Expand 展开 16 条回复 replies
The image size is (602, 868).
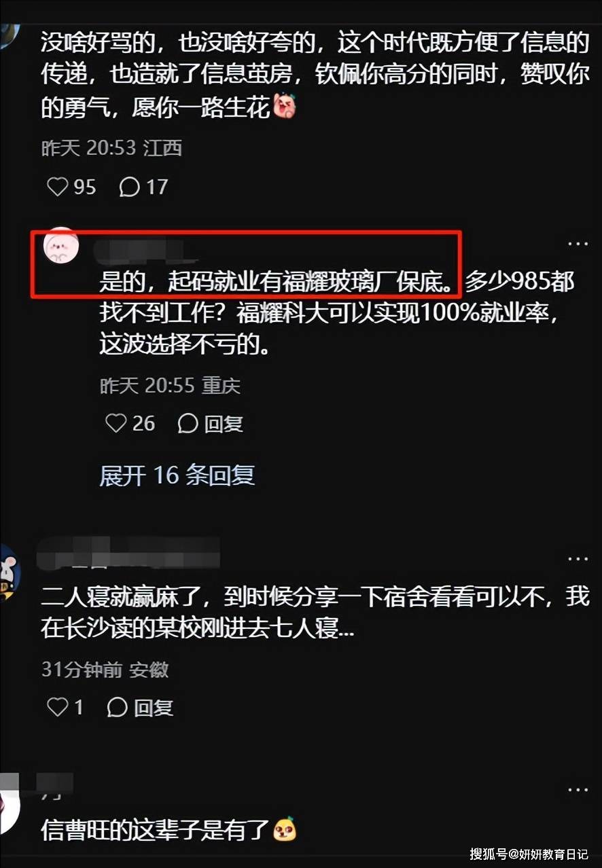coord(177,475)
